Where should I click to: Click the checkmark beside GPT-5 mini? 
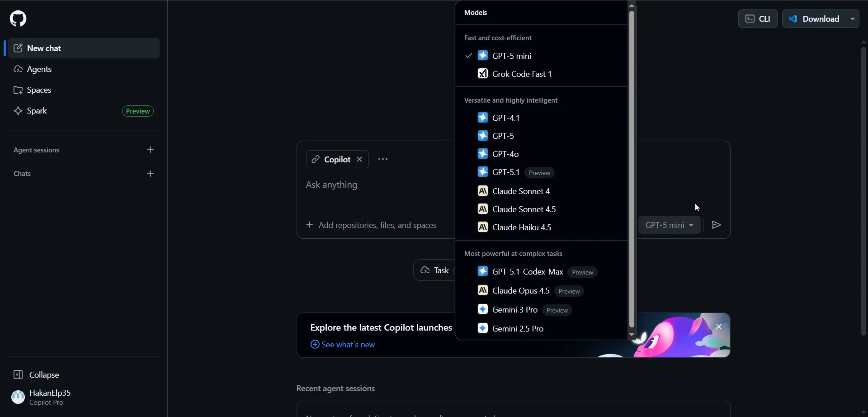(x=469, y=56)
